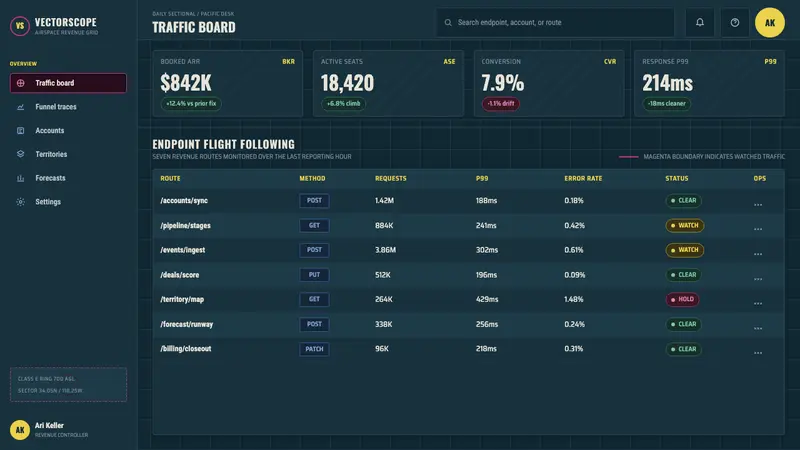The image size is (800, 450).
Task: Navigate to Territories
Action: pos(68,154)
